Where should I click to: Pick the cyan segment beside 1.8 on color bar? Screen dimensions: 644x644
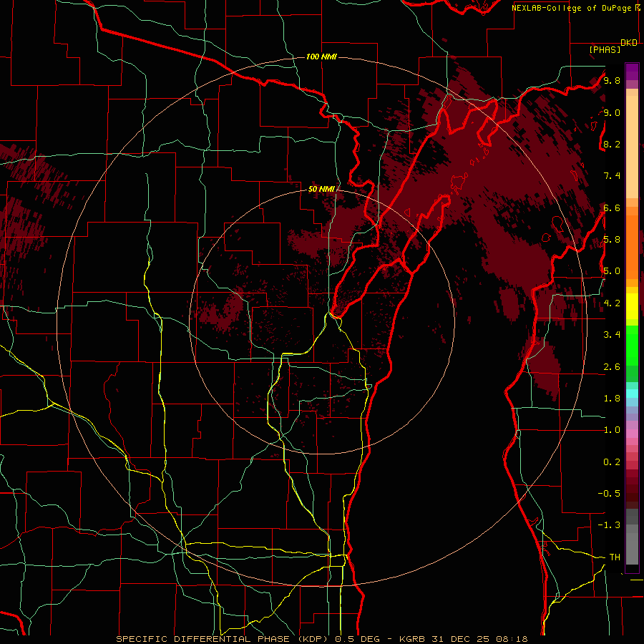click(632, 394)
